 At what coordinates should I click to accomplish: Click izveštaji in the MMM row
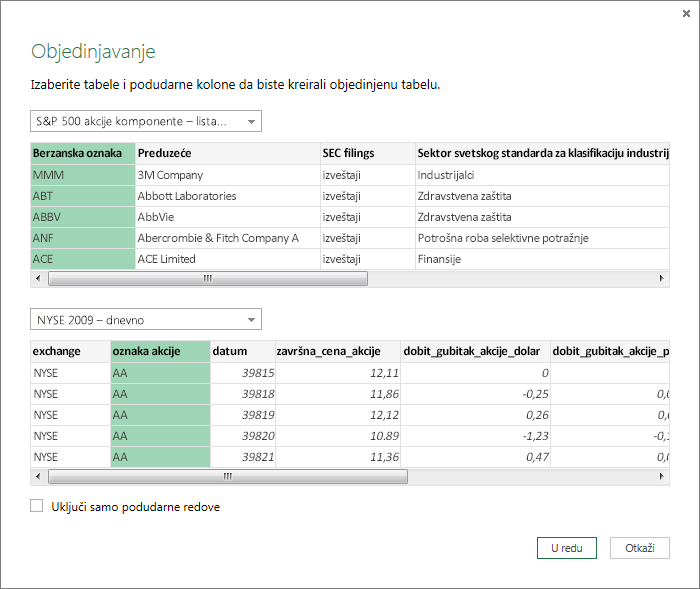(368, 175)
